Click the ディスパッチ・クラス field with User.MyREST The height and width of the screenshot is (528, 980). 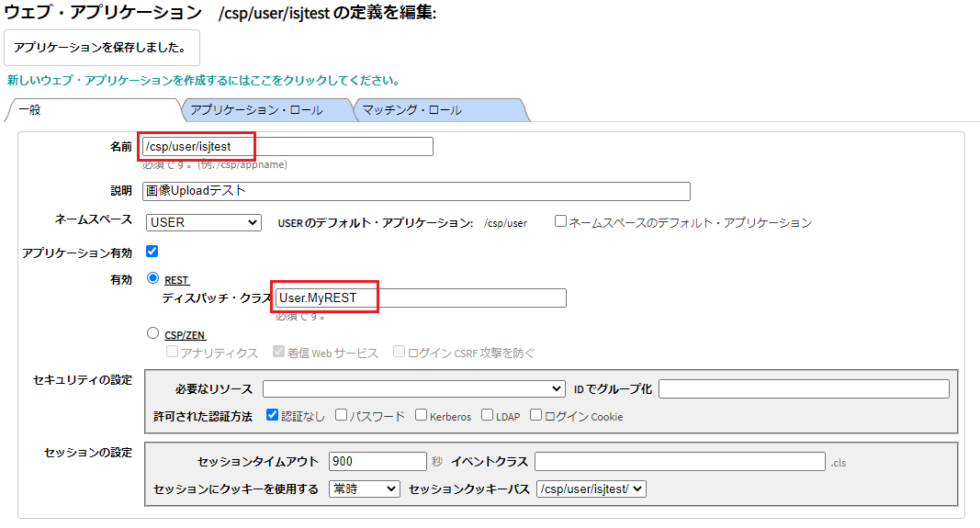coord(421,298)
